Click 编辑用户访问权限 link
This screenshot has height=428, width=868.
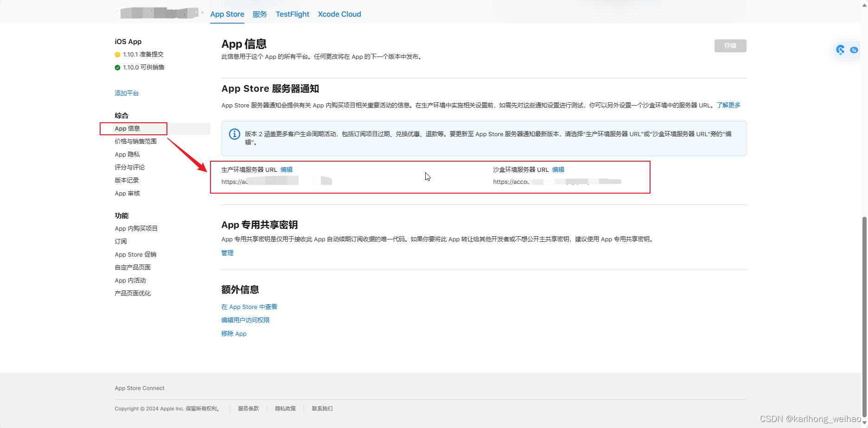[x=245, y=320]
